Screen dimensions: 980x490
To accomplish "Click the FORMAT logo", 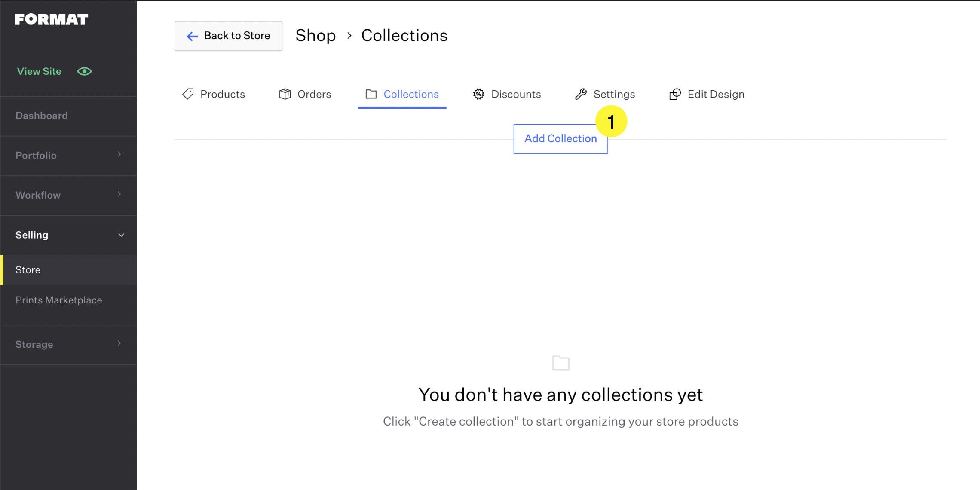I will 52,19.
